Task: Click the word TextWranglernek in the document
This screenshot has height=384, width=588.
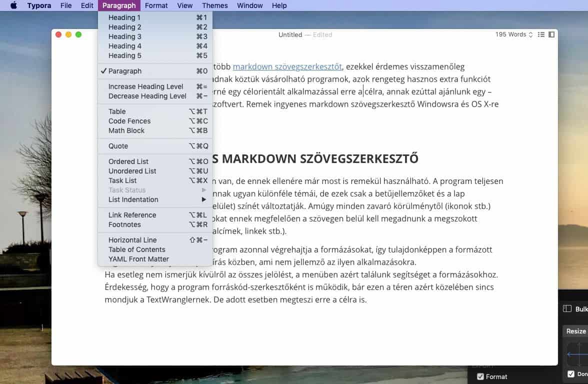Action: (178, 299)
